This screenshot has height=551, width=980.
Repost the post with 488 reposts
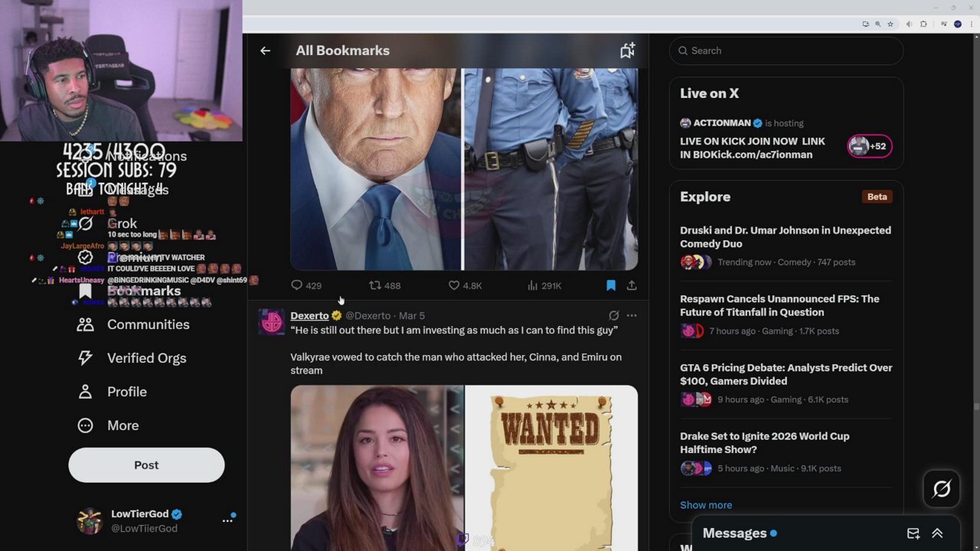[384, 285]
